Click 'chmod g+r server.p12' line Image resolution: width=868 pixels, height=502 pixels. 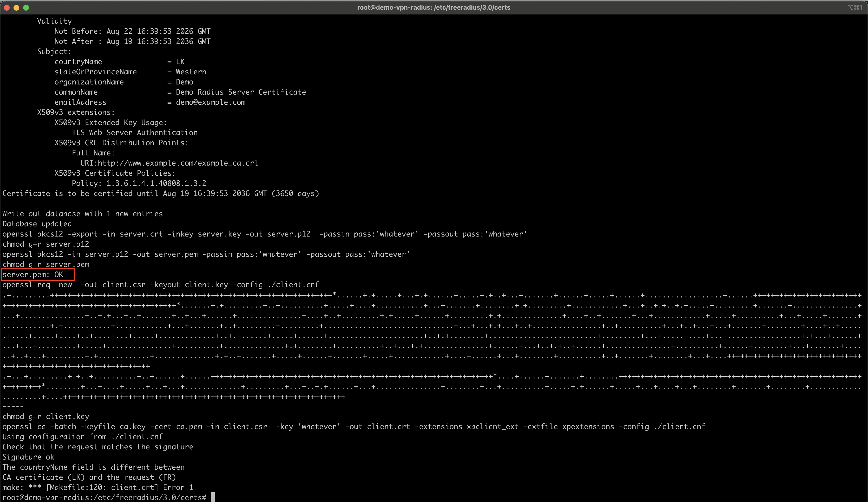click(46, 244)
